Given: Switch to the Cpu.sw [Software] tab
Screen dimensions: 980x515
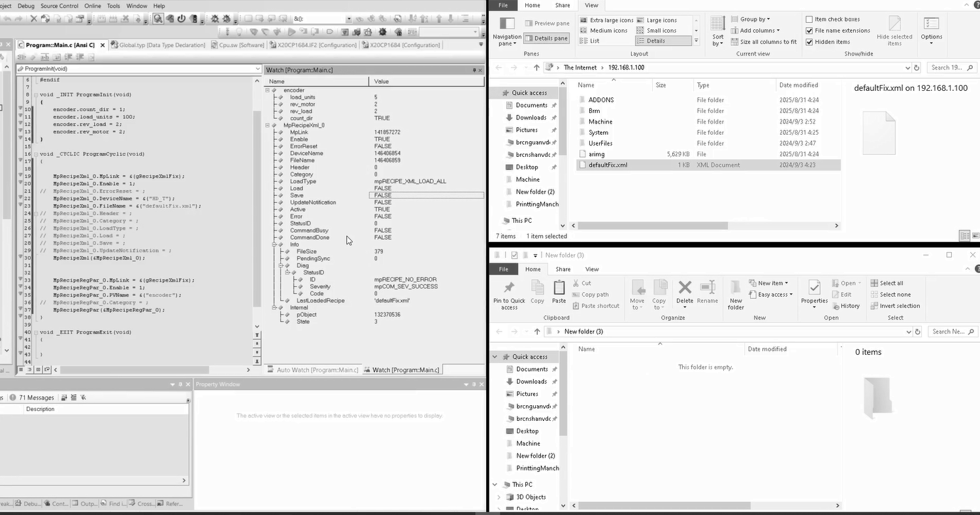Looking at the screenshot, I should click(237, 45).
